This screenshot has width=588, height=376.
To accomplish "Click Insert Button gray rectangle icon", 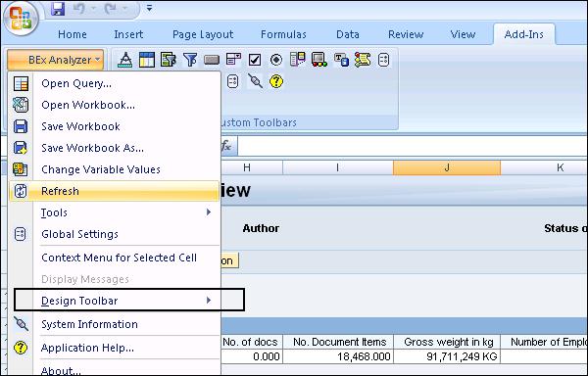I will click(212, 61).
